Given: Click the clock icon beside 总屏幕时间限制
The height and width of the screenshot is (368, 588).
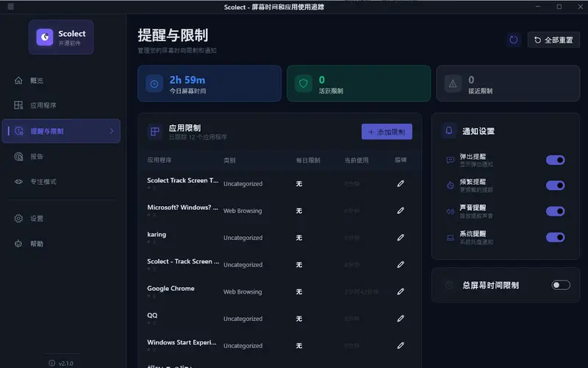Looking at the screenshot, I should [x=449, y=285].
